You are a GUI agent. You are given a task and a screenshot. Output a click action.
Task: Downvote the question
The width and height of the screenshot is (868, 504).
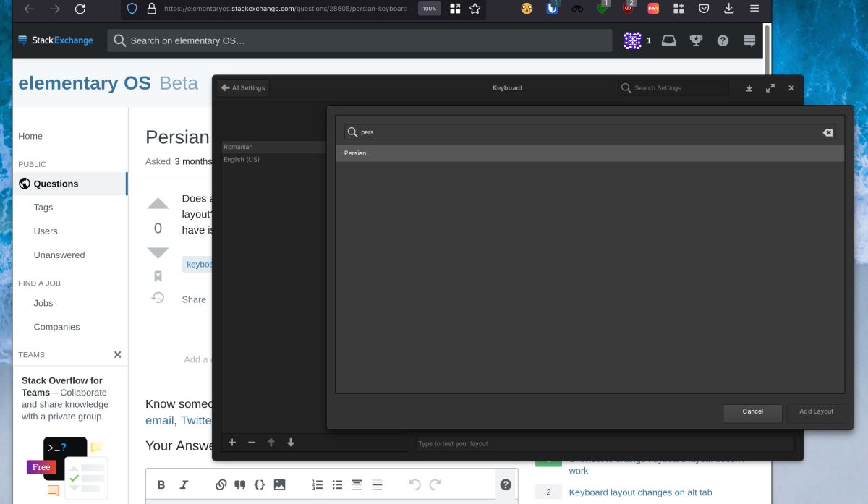158,252
